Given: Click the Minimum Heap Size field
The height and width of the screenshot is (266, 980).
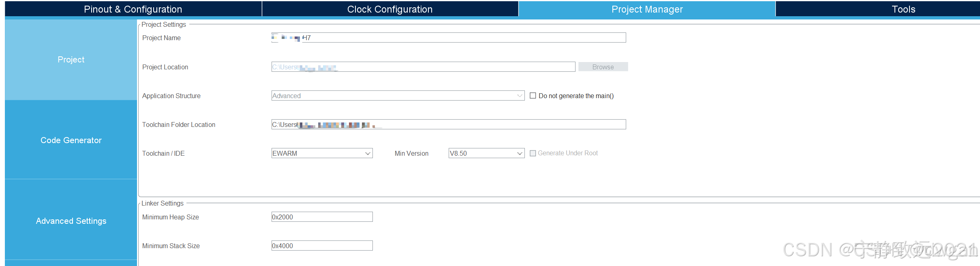Looking at the screenshot, I should coord(322,217).
